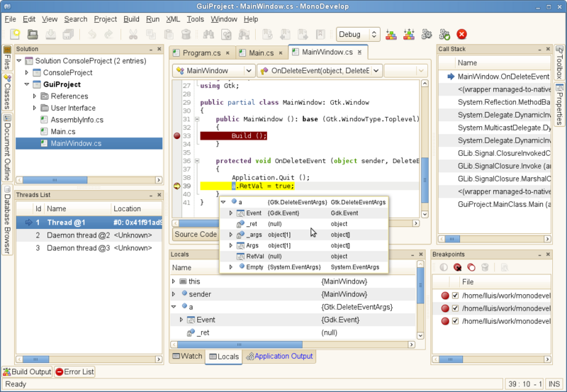Click the gear icon with green arrow
The height and width of the screenshot is (392, 567).
pyautogui.click(x=444, y=34)
